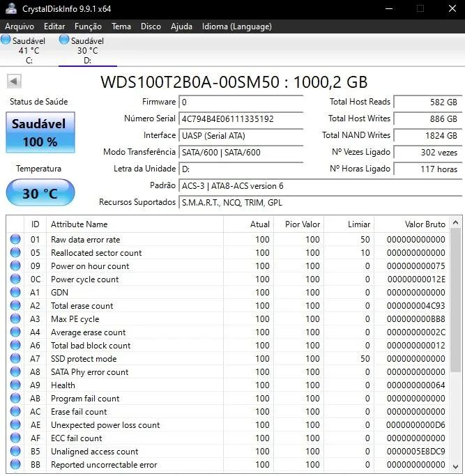
Task: Click the status icon for Reported uncorrectable error
Action: tap(15, 464)
